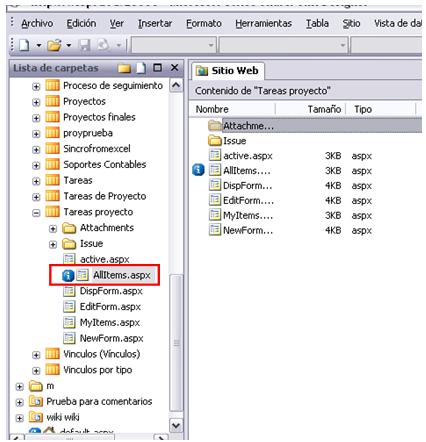Click the new page icon in Lista de carpetas
Screen dimensions: 426x442
[x=141, y=68]
